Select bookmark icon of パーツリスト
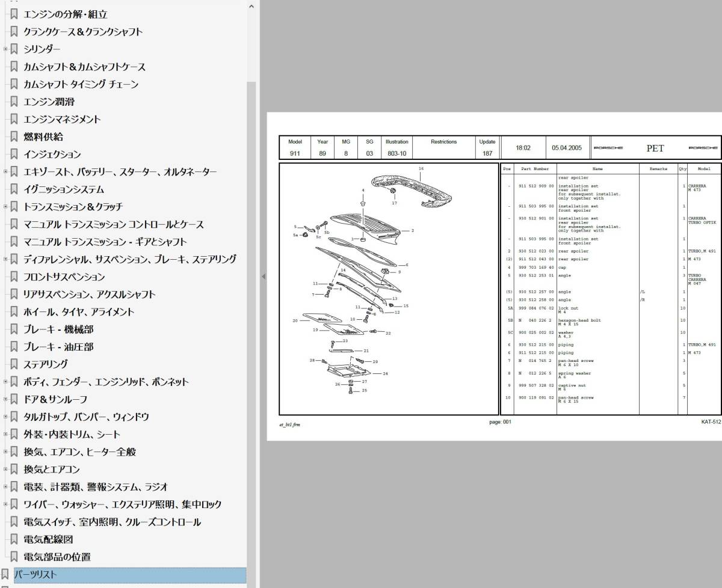 pos(5,574)
